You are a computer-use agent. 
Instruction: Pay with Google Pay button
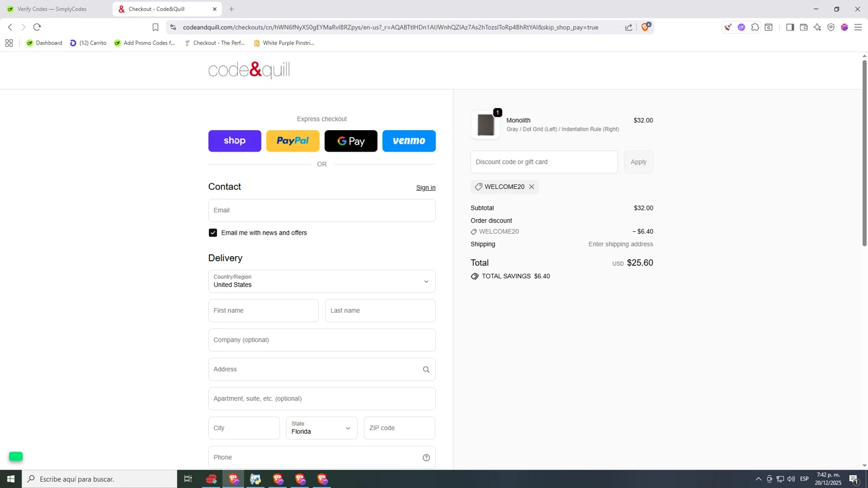pyautogui.click(x=351, y=141)
